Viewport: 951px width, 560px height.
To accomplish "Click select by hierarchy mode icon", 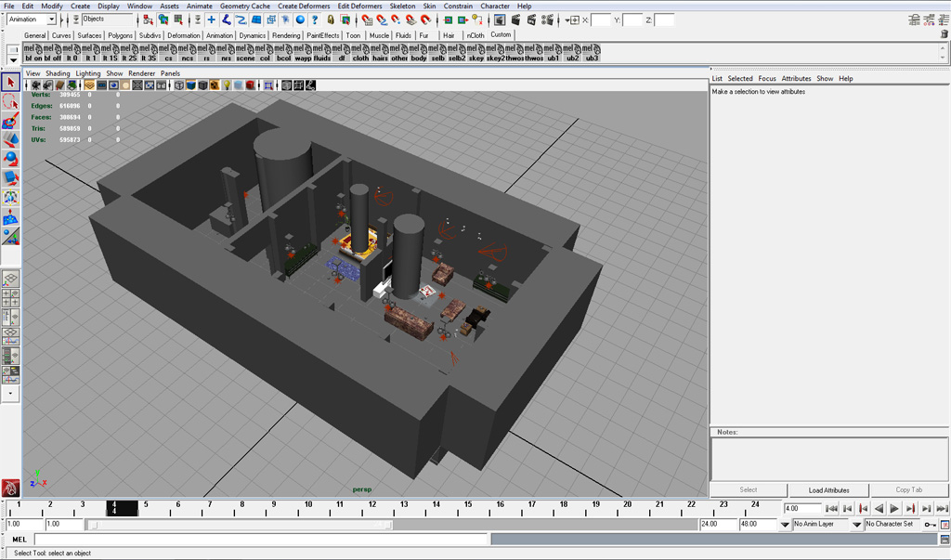I will [x=148, y=20].
